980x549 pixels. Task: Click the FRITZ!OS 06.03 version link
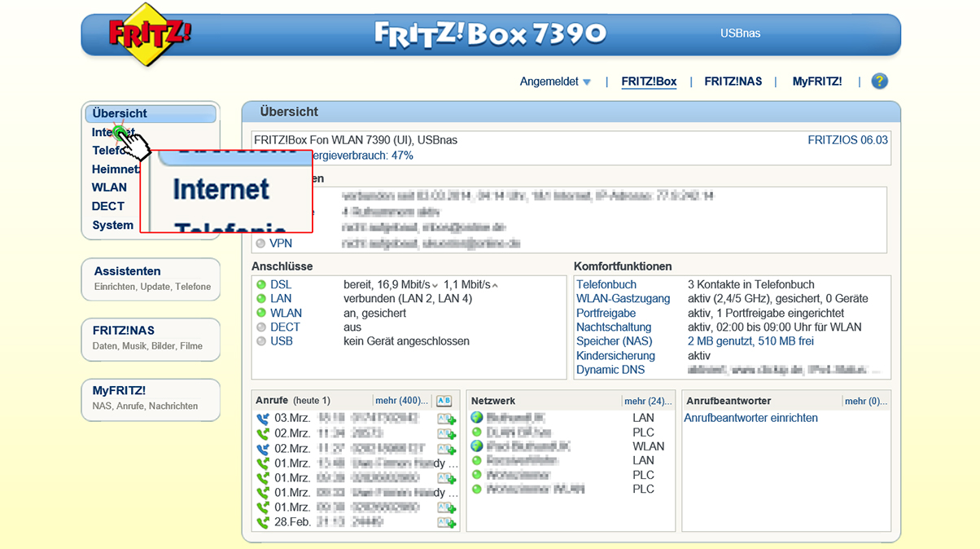(x=847, y=140)
